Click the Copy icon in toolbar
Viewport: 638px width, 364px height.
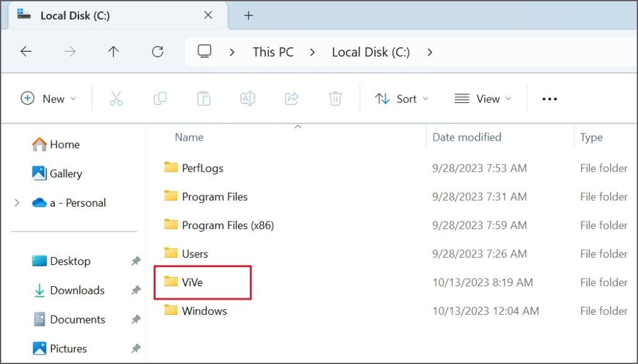(x=160, y=98)
